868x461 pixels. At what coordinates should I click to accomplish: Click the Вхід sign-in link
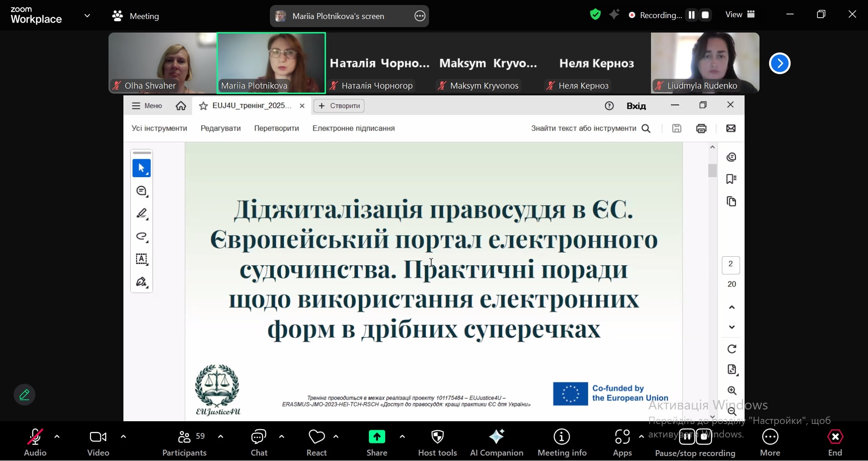(x=636, y=106)
